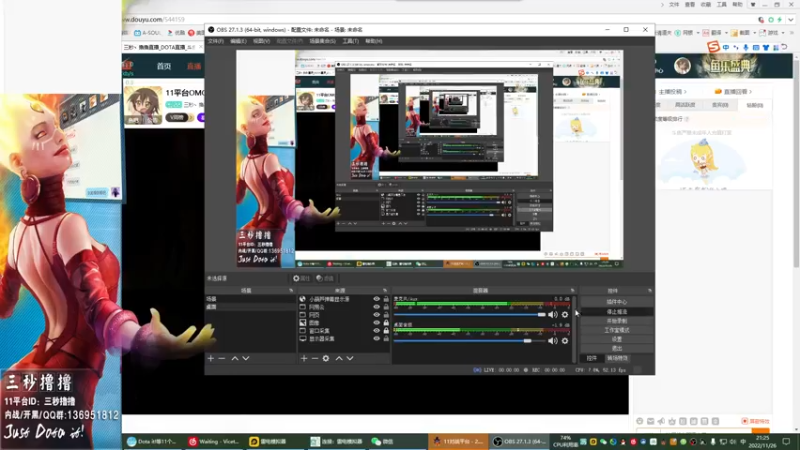Add a new scene with the plus icon
The height and width of the screenshot is (450, 800).
211,359
